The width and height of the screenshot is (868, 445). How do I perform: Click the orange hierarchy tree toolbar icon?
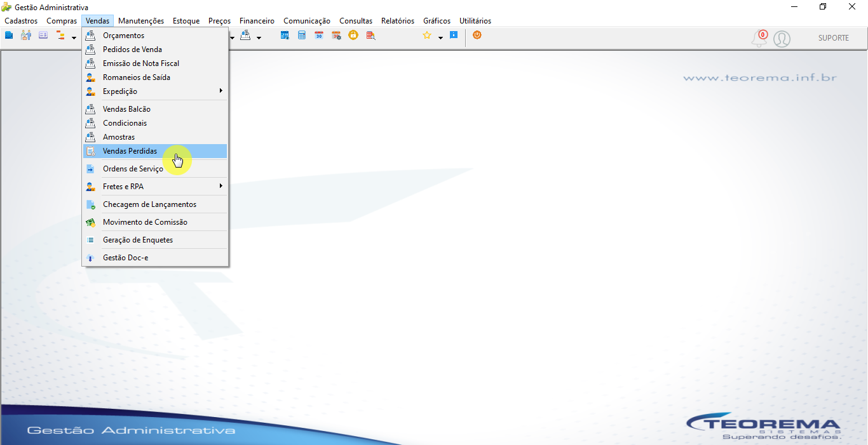click(61, 36)
